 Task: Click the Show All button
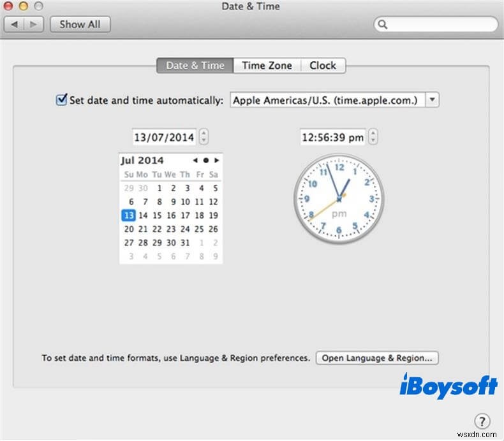click(x=80, y=24)
